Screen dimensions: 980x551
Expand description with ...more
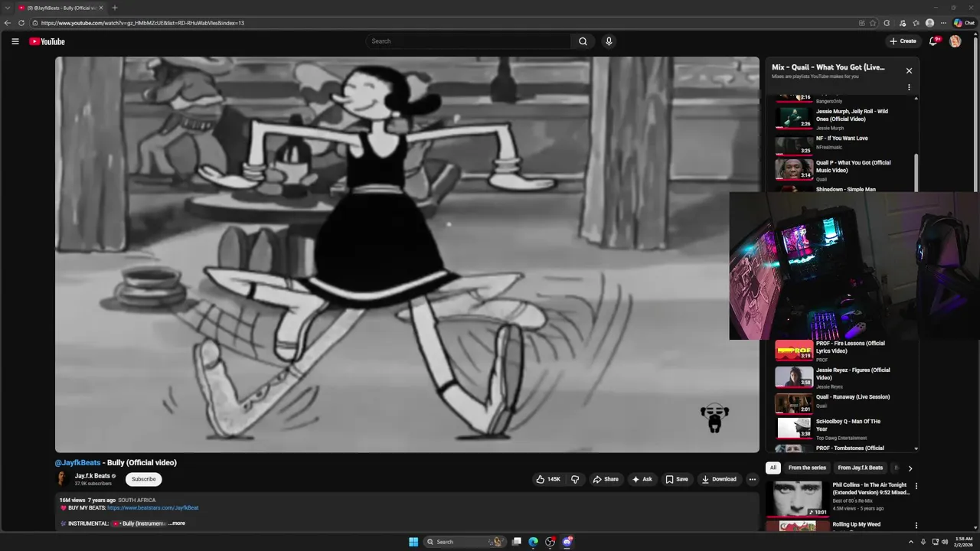click(177, 523)
